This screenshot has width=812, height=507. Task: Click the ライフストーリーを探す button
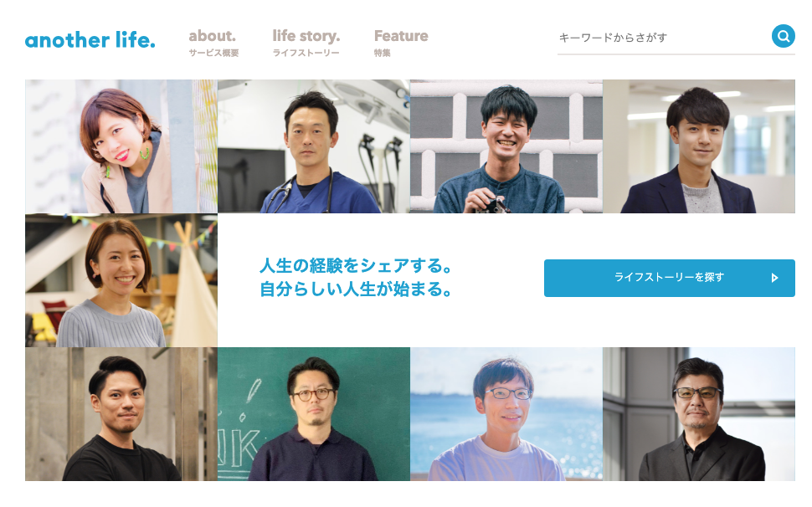coord(669,278)
